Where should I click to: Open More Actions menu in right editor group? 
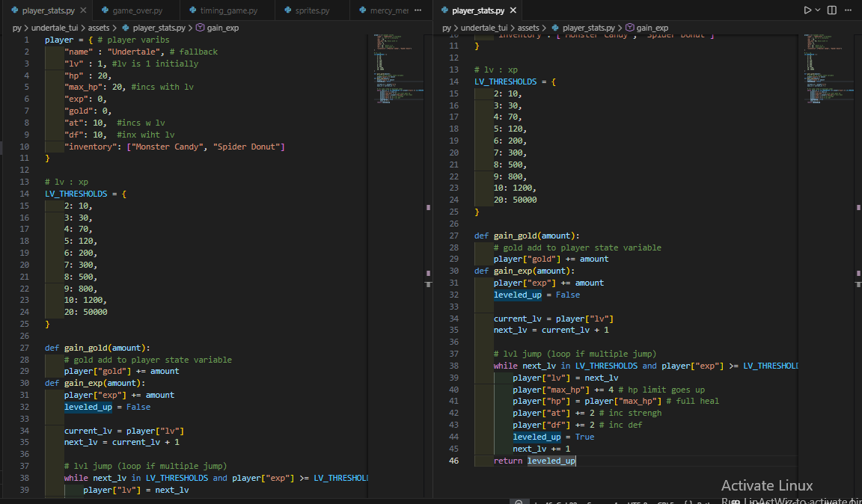(x=849, y=10)
